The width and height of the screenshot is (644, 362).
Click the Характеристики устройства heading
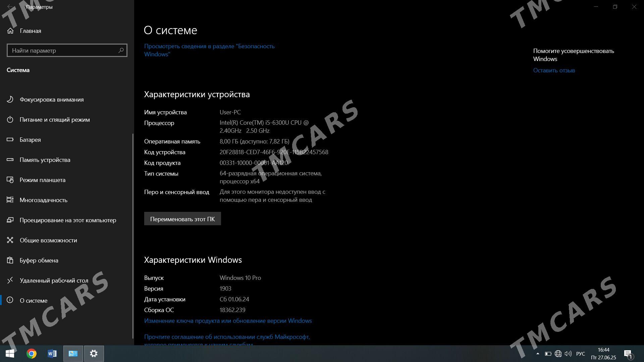coord(197,94)
